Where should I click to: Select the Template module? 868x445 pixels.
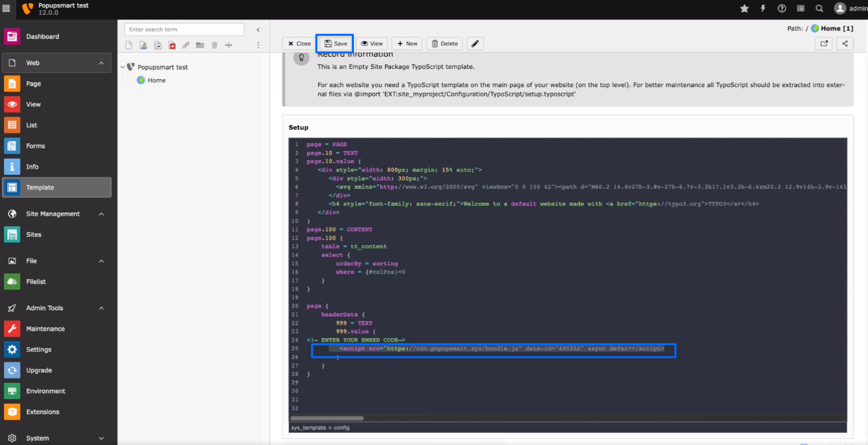[57, 187]
